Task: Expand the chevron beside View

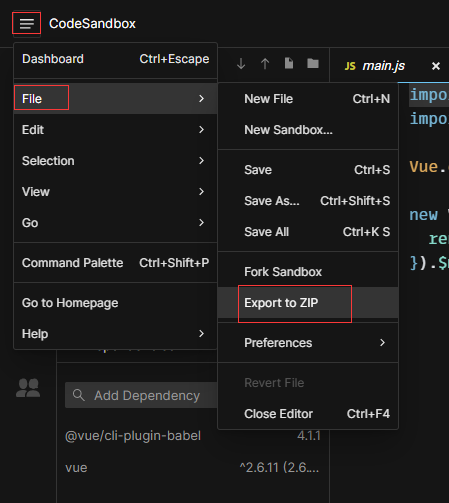Action: point(201,192)
